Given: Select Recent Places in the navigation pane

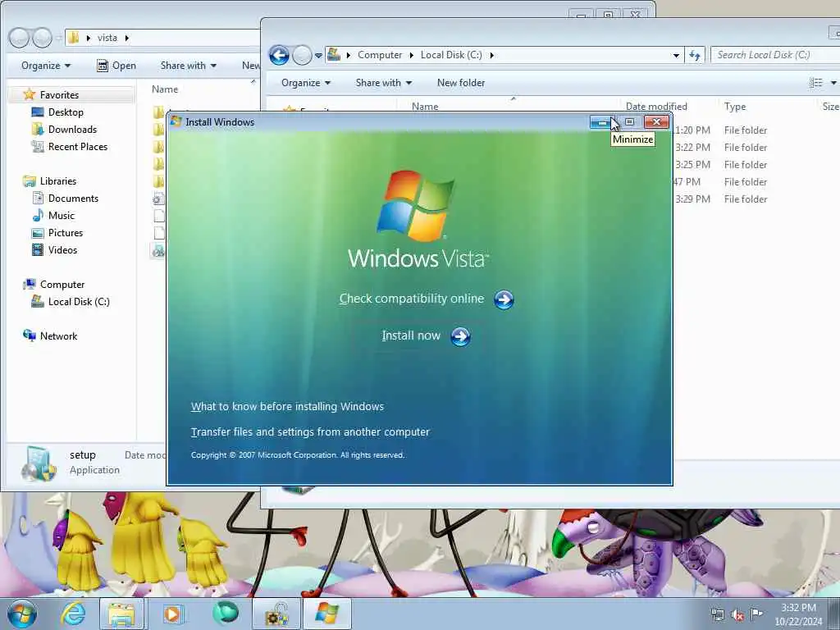Looking at the screenshot, I should [x=78, y=146].
